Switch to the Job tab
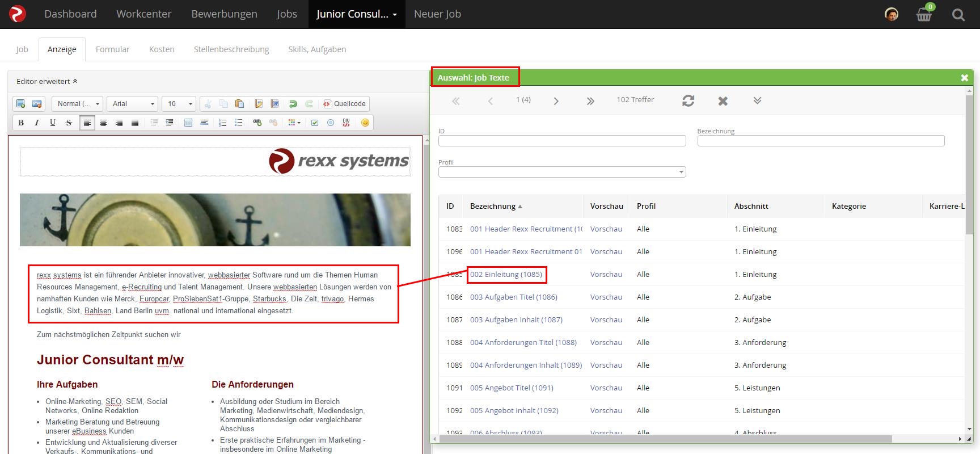 pyautogui.click(x=22, y=49)
